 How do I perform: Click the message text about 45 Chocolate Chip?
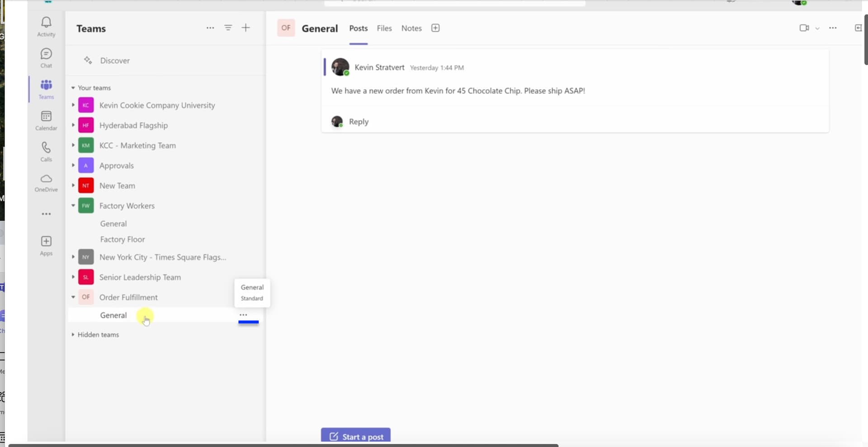458,90
